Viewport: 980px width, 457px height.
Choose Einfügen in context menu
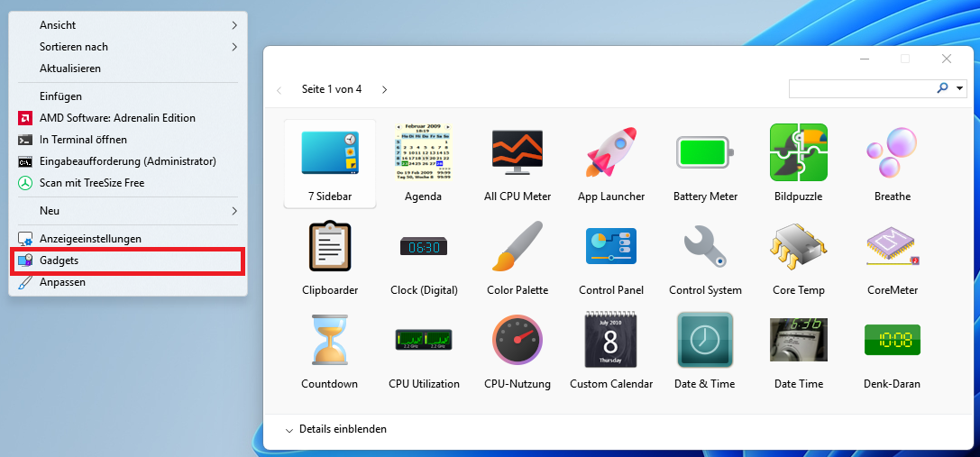pos(128,96)
